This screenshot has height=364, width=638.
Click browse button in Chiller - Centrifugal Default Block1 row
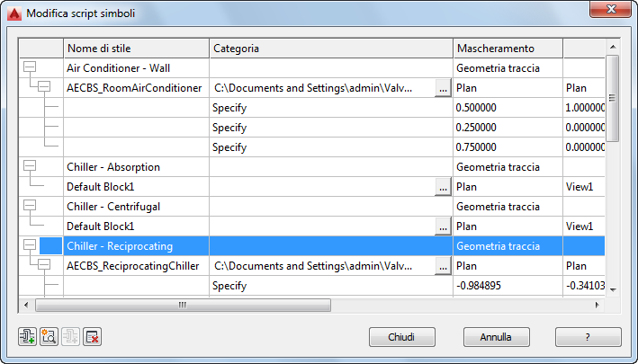click(x=442, y=226)
